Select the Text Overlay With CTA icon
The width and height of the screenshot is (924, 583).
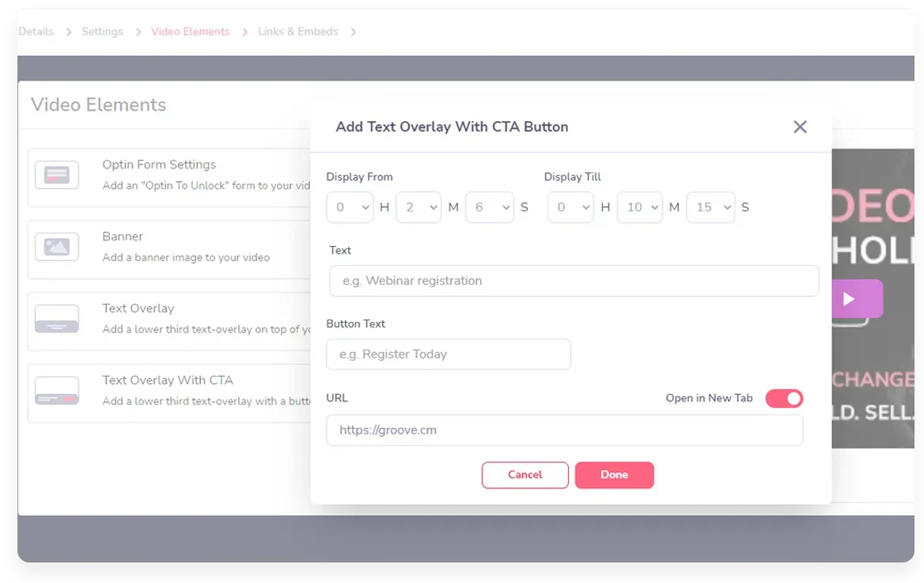[56, 391]
